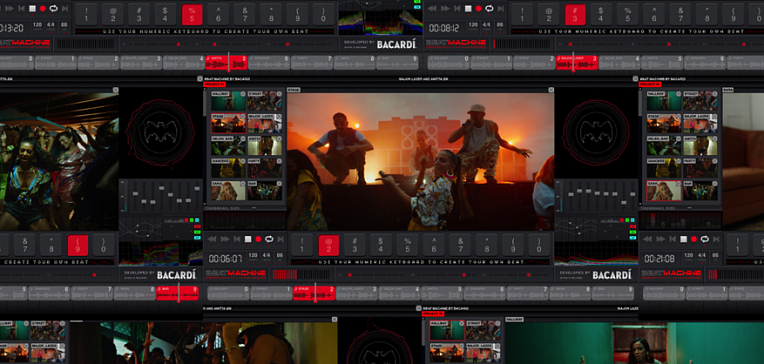Skip to start in the 00:06:07 window

[x=237, y=239]
